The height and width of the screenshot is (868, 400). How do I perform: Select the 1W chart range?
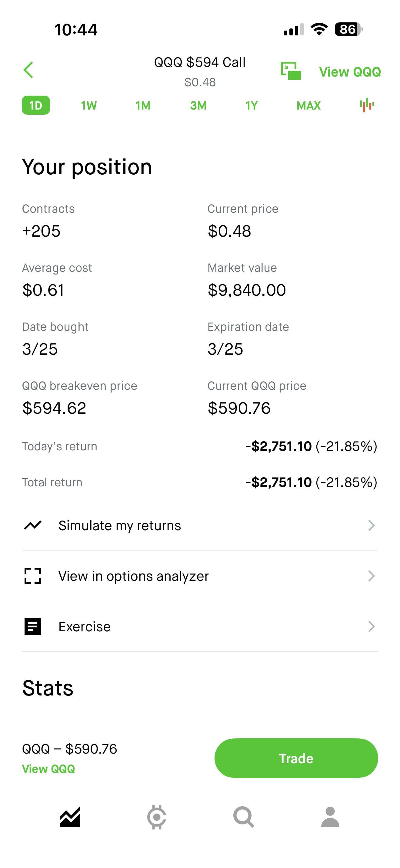pos(89,105)
